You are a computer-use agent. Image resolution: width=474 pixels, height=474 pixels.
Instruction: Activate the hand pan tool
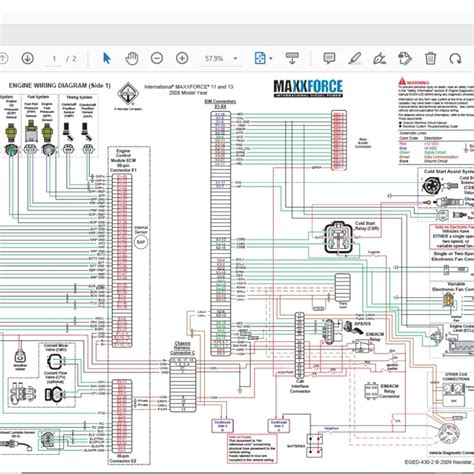pyautogui.click(x=132, y=58)
